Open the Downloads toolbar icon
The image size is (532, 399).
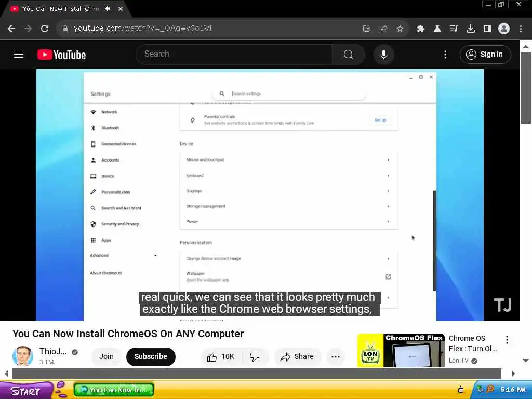pyautogui.click(x=471, y=29)
